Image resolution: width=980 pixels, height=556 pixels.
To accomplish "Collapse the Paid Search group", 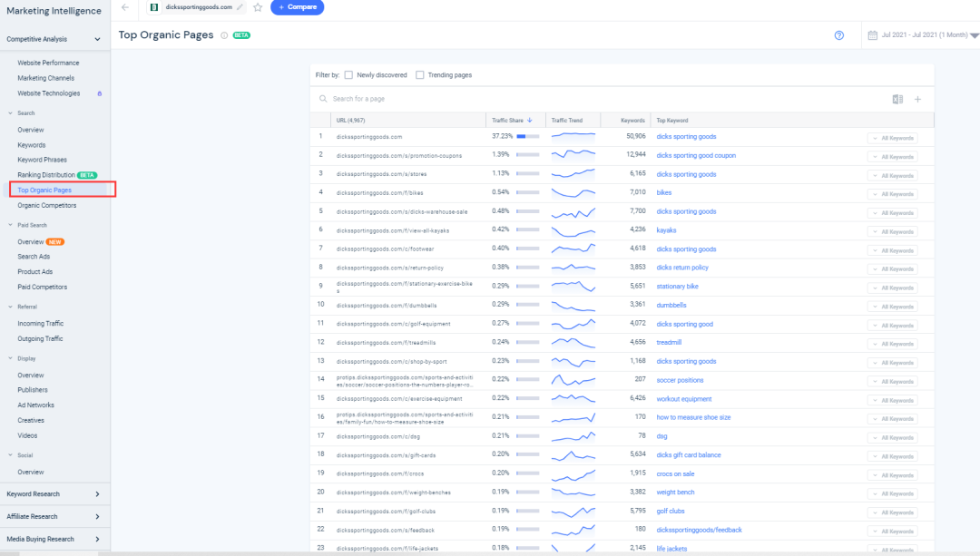I will (10, 225).
